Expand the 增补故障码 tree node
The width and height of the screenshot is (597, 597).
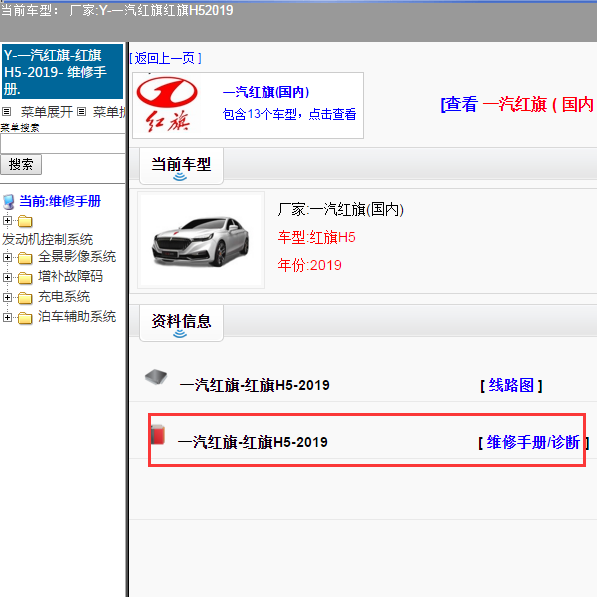coord(7,277)
